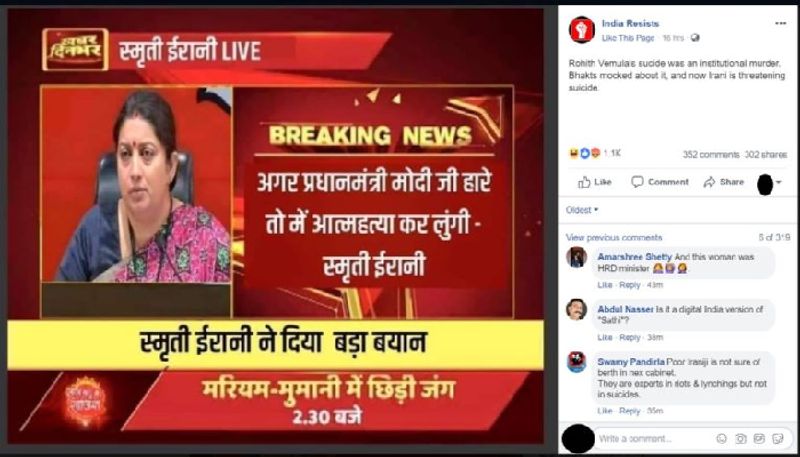Attach a photo using the camera icon
Screen dimensions: 800x457
740,439
